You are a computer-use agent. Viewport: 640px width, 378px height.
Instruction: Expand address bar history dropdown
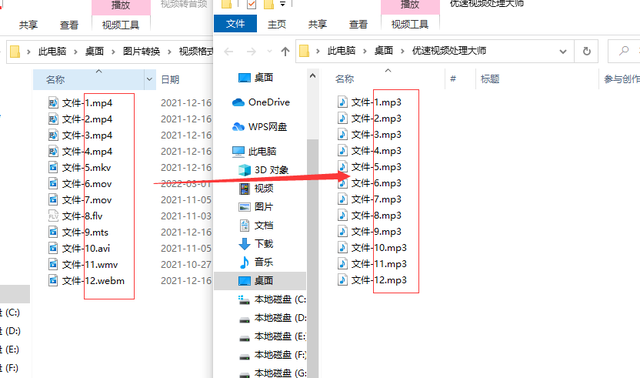click(x=563, y=51)
